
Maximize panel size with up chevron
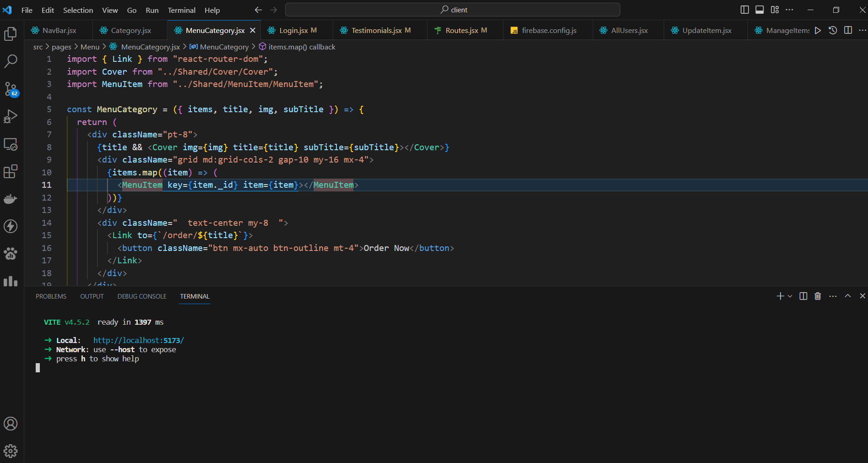[x=848, y=296]
